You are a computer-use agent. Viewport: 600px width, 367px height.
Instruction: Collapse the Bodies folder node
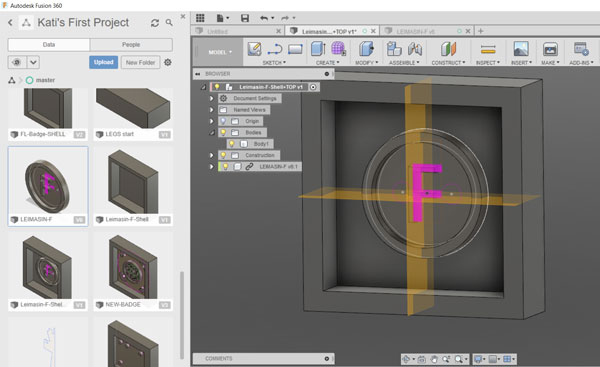click(x=212, y=133)
